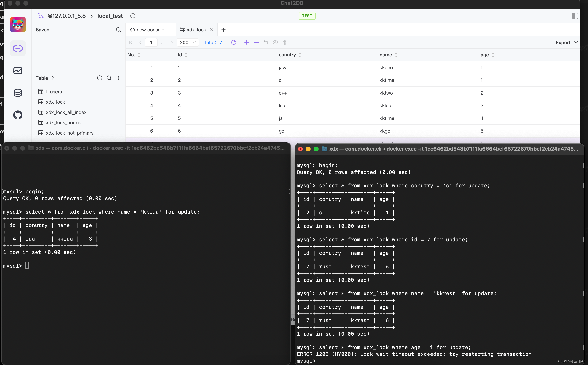Image resolution: width=588 pixels, height=365 pixels.
Task: Click the yellow minimize button of right terminal
Action: pyautogui.click(x=308, y=149)
